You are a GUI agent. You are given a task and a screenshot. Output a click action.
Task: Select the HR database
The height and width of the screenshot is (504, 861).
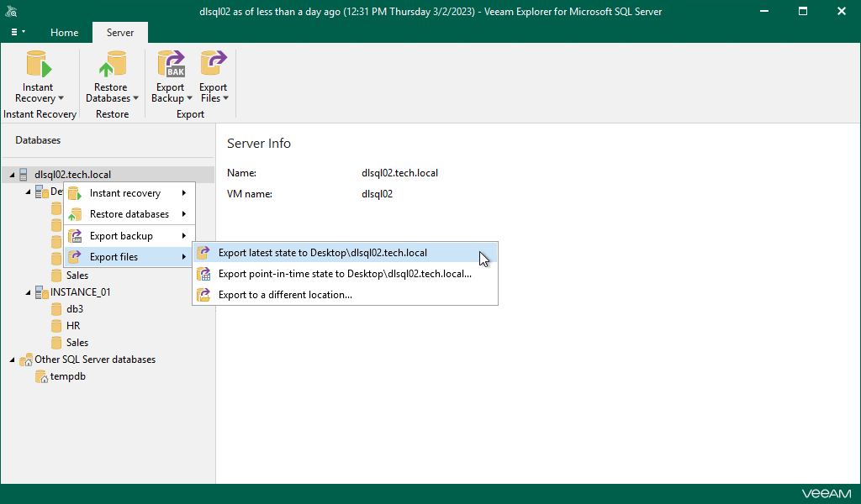73,326
